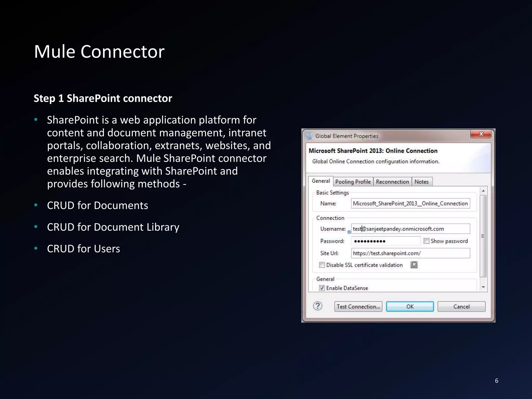
Task: Click 'Microsoft SharePoint 2013: Online Connection' heading
Action: tap(373, 151)
